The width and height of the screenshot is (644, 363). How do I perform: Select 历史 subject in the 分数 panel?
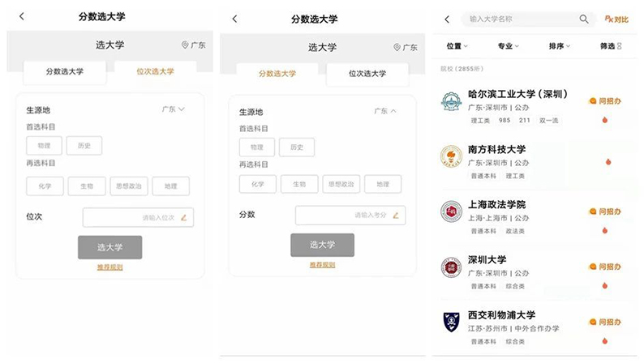click(297, 147)
